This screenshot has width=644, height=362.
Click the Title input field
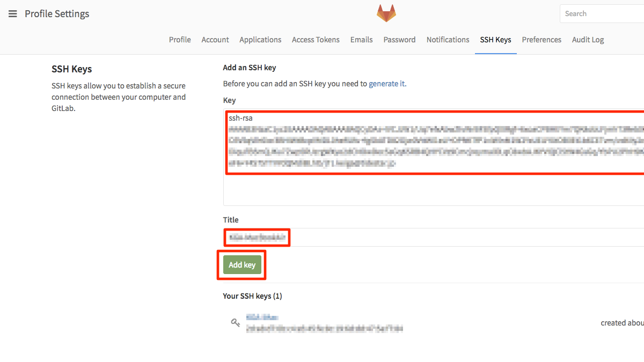coord(434,237)
